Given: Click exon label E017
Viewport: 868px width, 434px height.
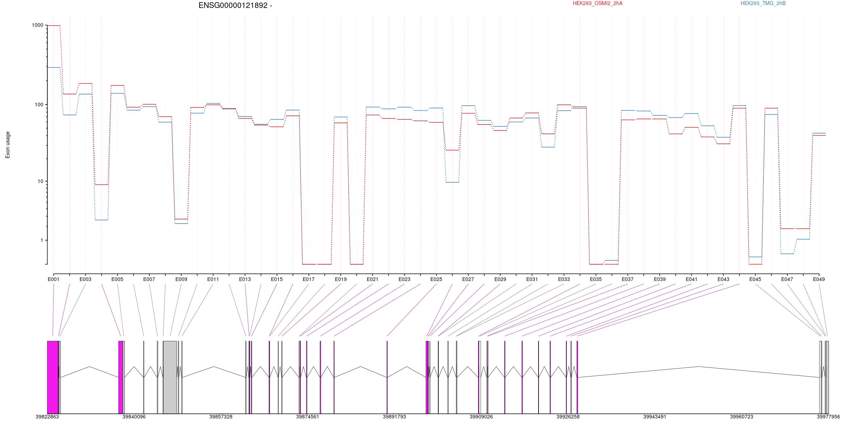Looking at the screenshot, I should pyautogui.click(x=309, y=279).
